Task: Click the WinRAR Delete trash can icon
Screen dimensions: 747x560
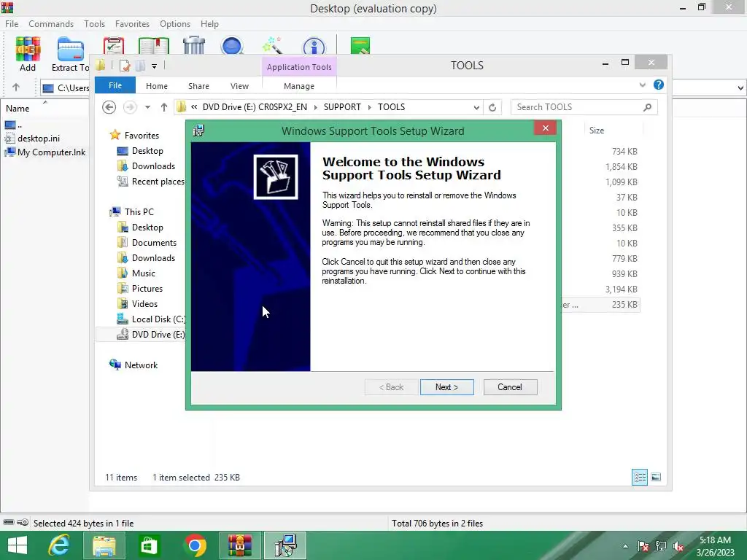Action: tap(194, 46)
